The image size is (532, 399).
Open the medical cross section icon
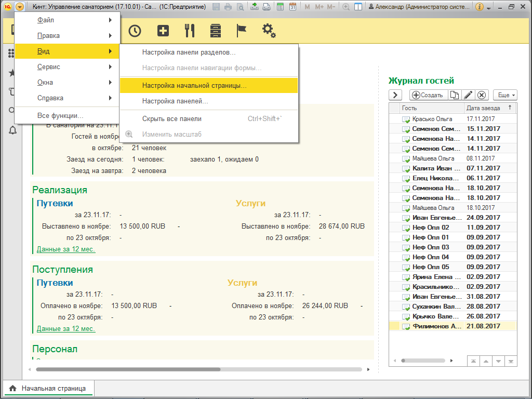pos(163,31)
